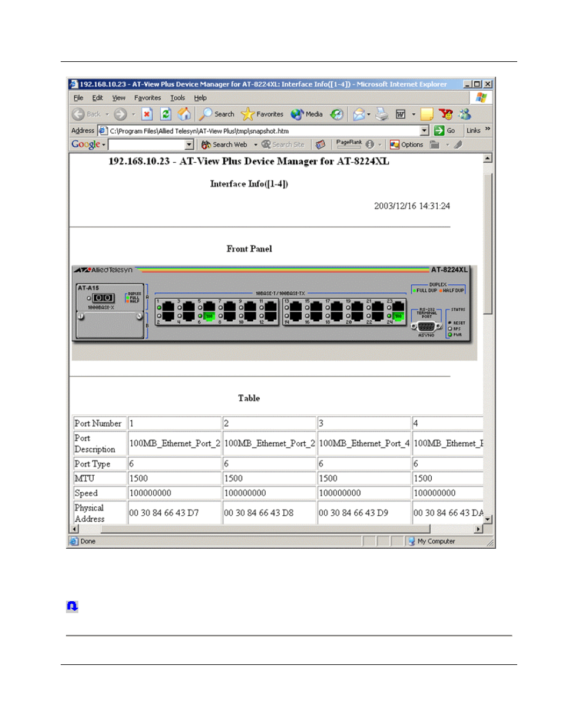Expand the Edit button dropdown arrow
This screenshot has height=728, width=562.
(x=414, y=114)
